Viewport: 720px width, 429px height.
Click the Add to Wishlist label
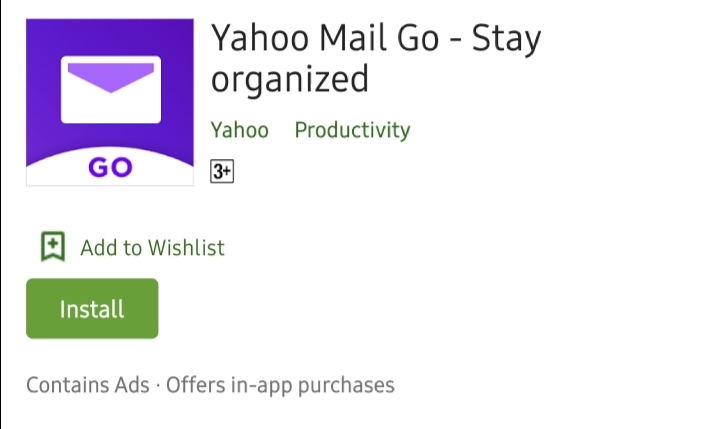tap(152, 247)
